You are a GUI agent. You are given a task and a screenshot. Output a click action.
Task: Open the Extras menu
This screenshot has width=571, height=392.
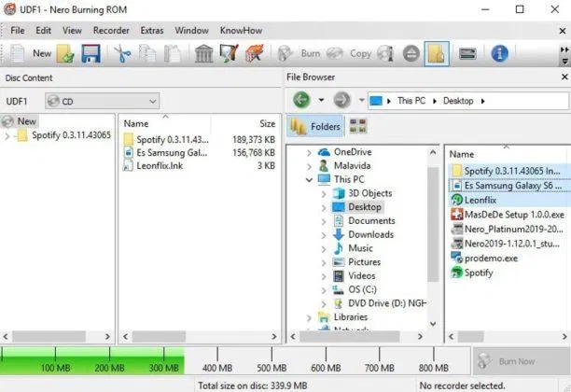pos(152,31)
